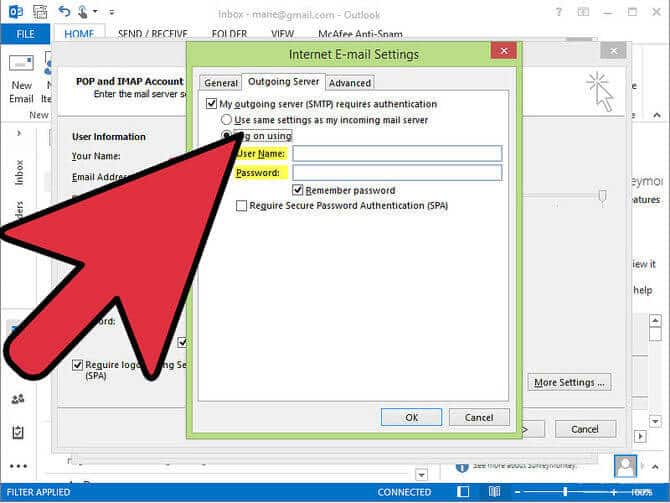Screen dimensions: 670x503
Task: Open the FILE ribbon tab
Action: click(24, 33)
